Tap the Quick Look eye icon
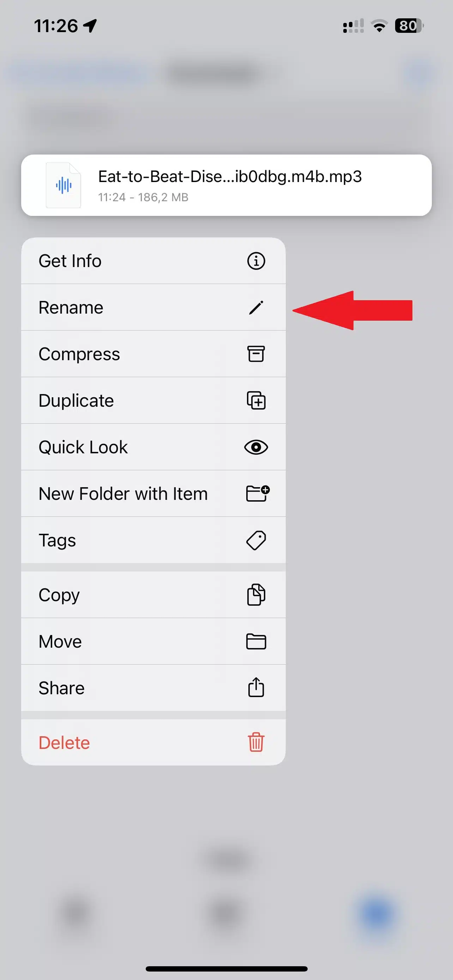 pos(256,447)
